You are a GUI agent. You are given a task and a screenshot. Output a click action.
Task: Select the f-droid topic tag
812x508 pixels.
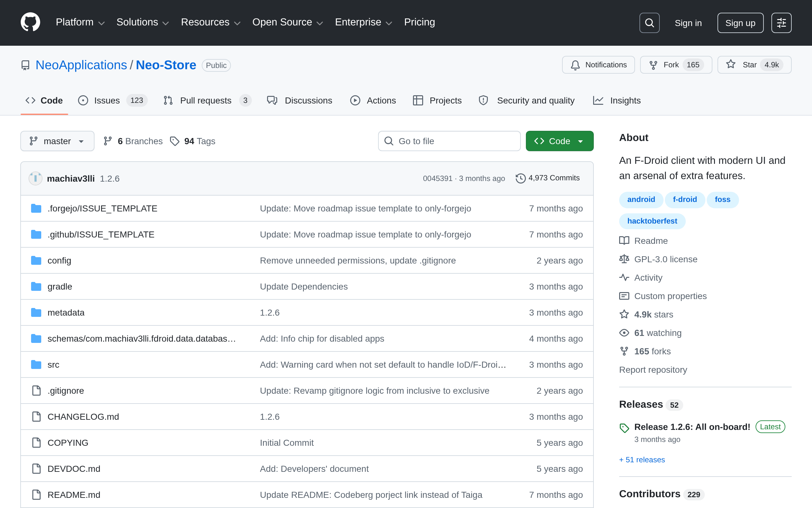(685, 200)
